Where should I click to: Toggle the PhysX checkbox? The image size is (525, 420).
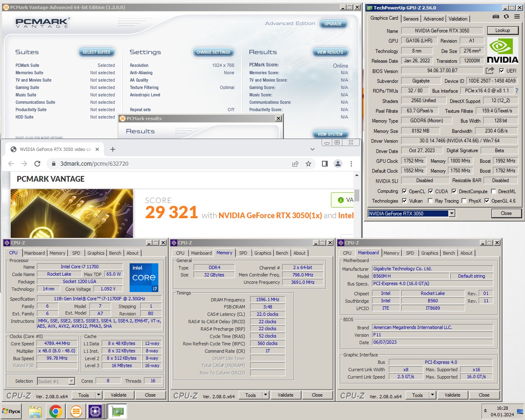[464, 201]
